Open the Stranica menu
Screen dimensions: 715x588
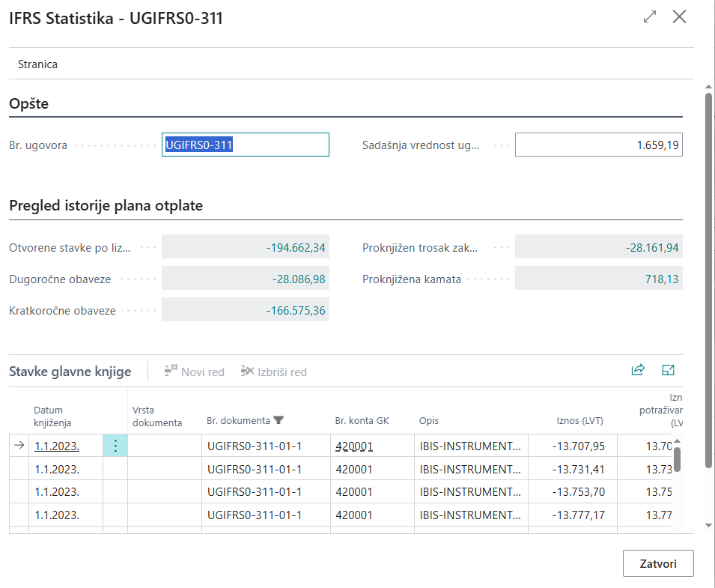(x=38, y=64)
